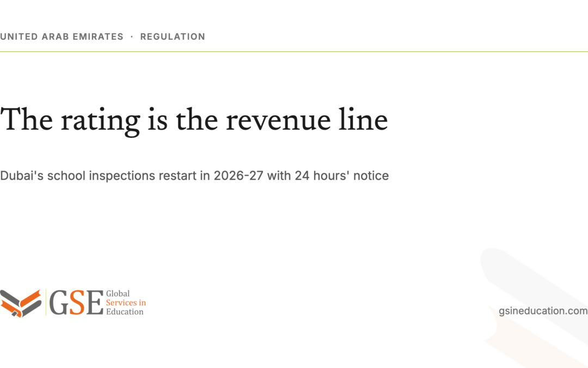
Task: Open the gsineducation.com link
Action: [x=543, y=311]
